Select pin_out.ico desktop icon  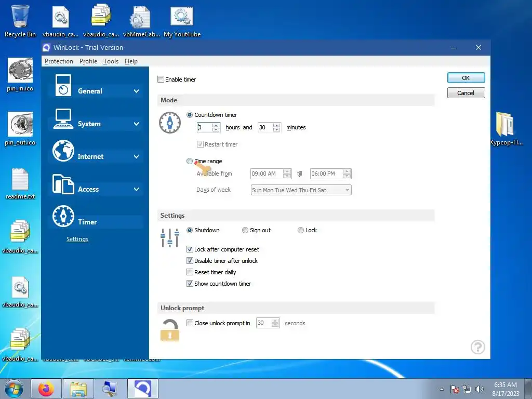click(20, 129)
